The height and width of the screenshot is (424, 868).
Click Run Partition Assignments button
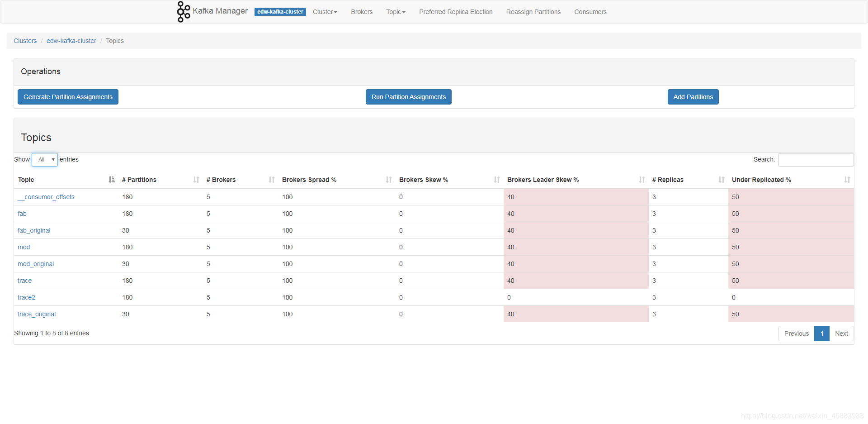(x=409, y=97)
